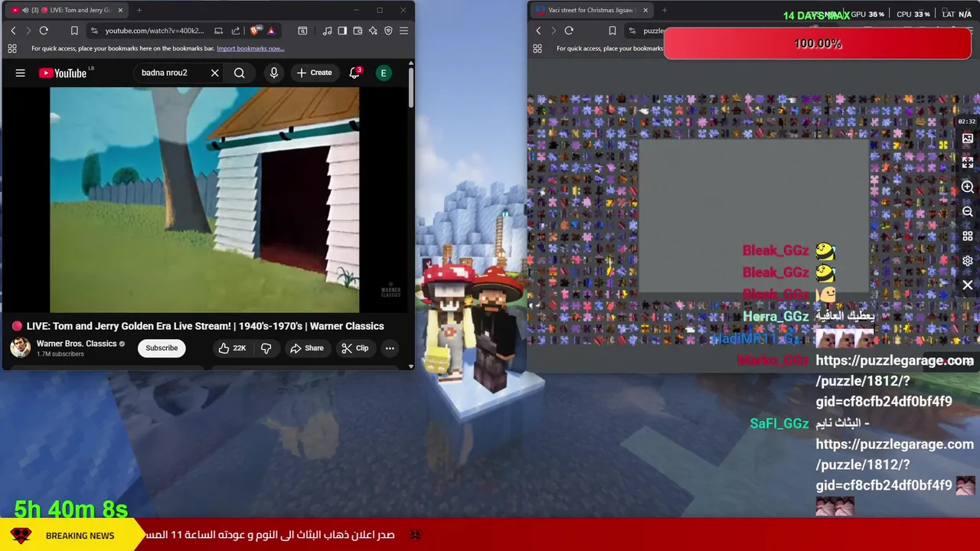Open the apps grid icon in YouTube window bookmarks bar
This screenshot has width=980, height=551.
coord(12,48)
